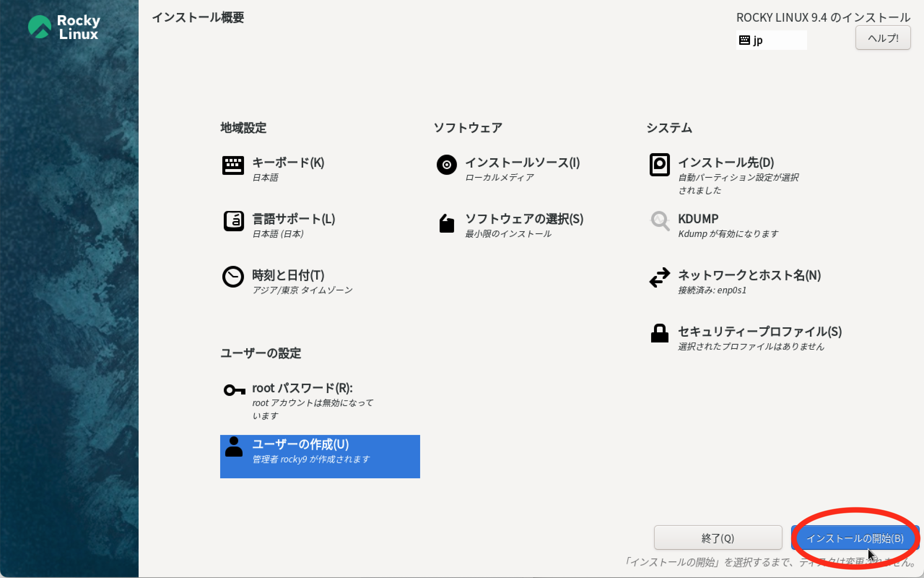
Task: Click the keyboard layout icon next to jp
Action: pyautogui.click(x=745, y=40)
